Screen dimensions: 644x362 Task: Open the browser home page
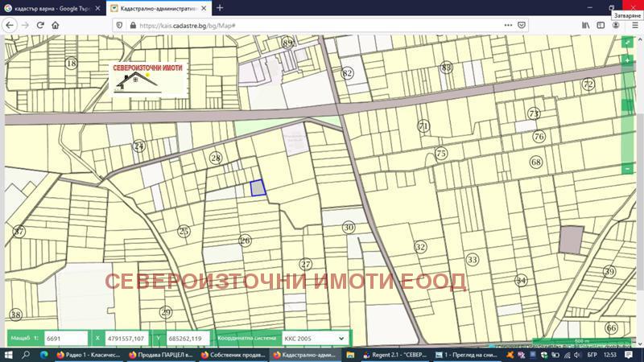coord(56,25)
